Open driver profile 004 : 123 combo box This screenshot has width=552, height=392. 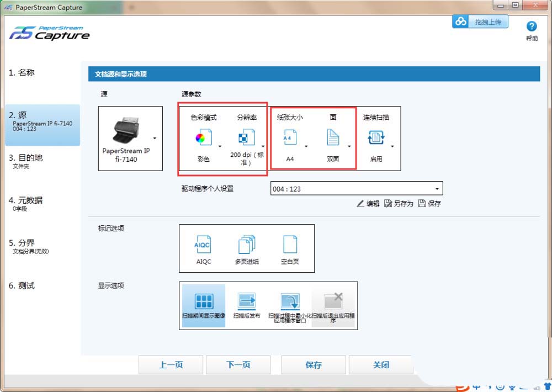click(x=357, y=188)
